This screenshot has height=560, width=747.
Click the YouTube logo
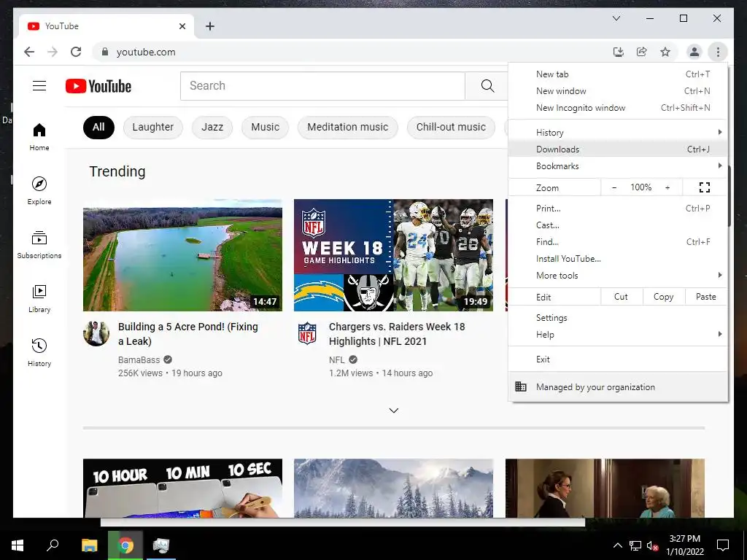coord(98,86)
